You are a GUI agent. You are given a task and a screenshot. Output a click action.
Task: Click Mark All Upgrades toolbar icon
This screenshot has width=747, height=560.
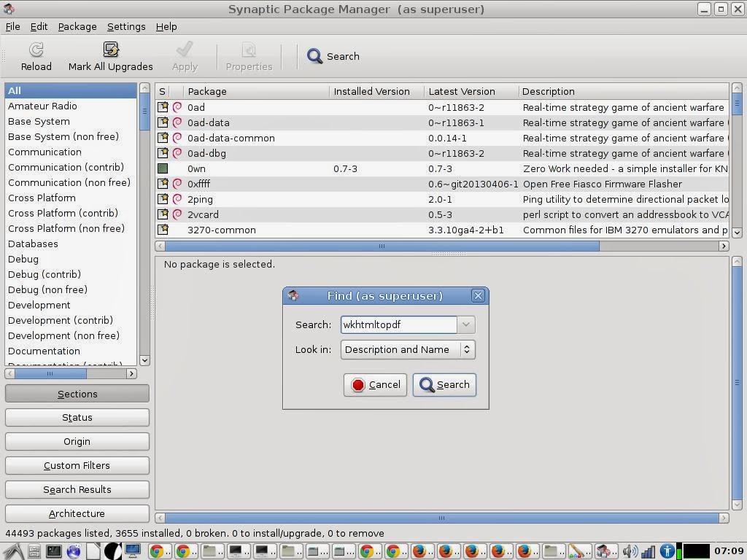click(x=111, y=50)
